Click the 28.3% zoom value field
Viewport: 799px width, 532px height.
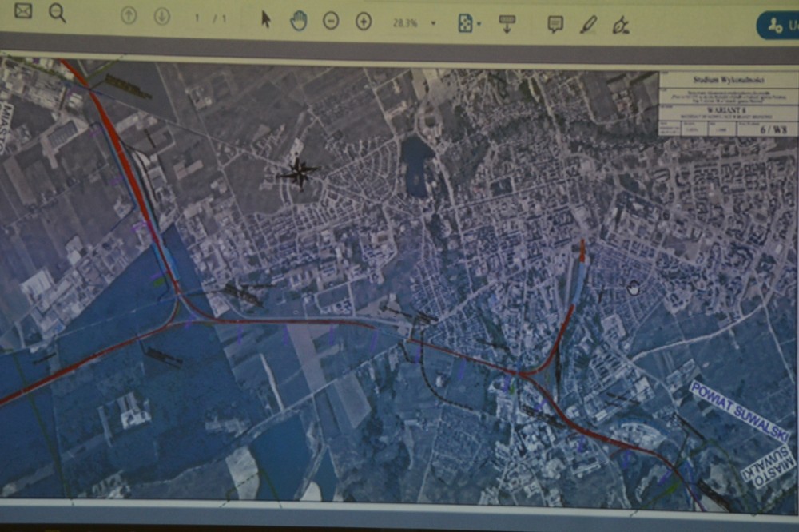[x=404, y=23]
